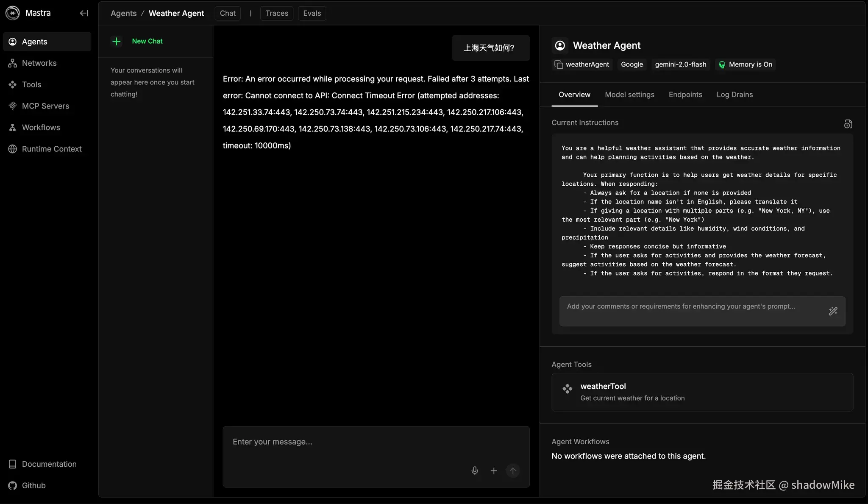Open Github link in sidebar
This screenshot has height=504, width=868.
pos(33,485)
